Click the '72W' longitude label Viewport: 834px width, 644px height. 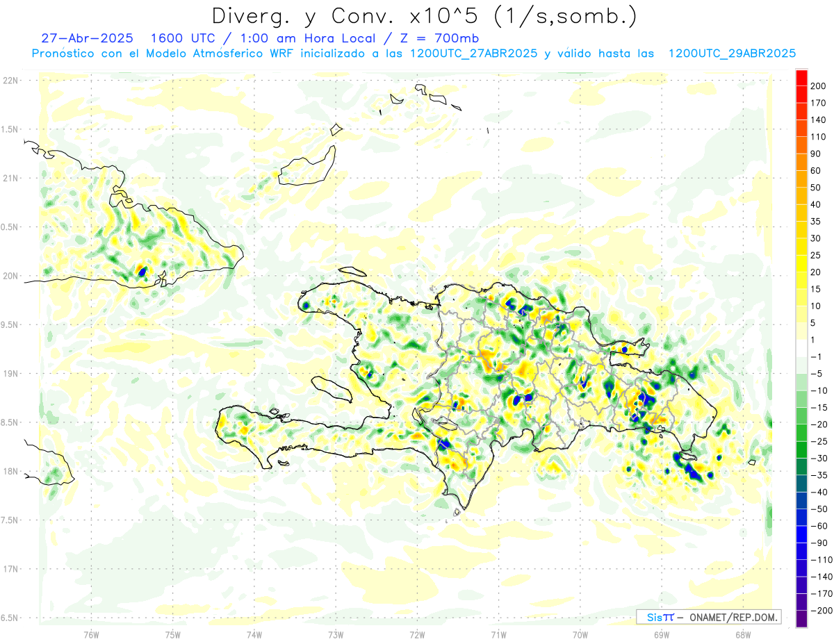pos(417,635)
